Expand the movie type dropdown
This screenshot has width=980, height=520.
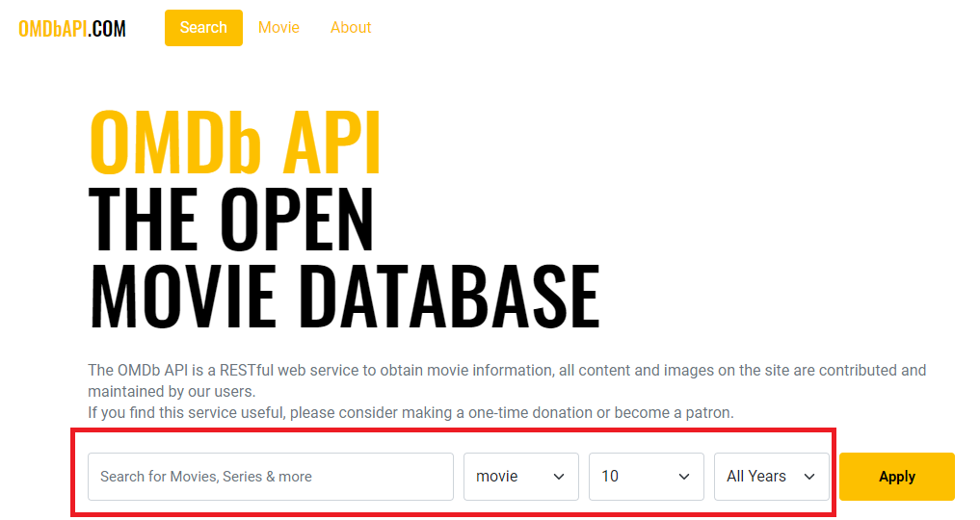pyautogui.click(x=521, y=477)
